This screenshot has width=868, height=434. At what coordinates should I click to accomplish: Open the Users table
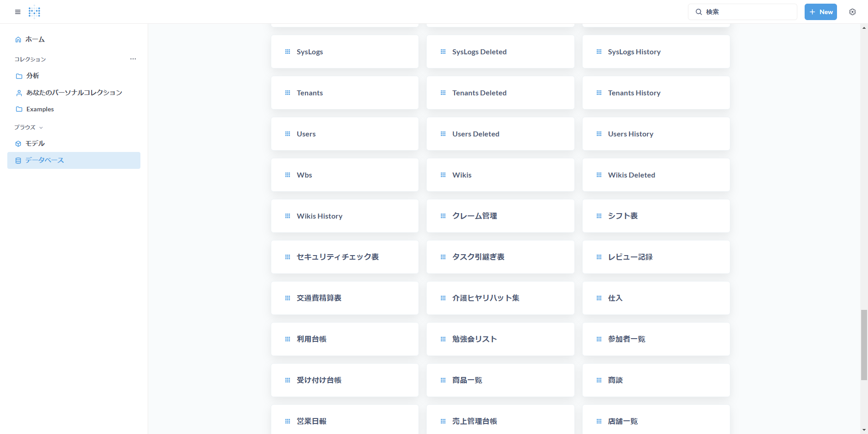[x=345, y=134]
